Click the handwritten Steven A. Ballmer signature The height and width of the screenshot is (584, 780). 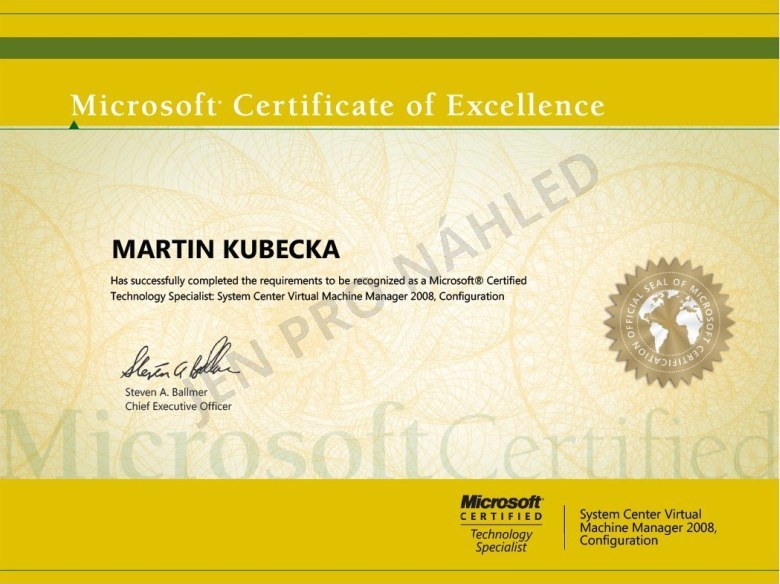pyautogui.click(x=180, y=360)
